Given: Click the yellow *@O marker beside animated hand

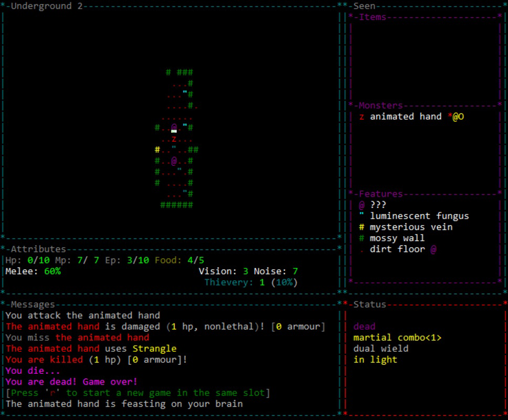Looking at the screenshot, I should click(456, 117).
